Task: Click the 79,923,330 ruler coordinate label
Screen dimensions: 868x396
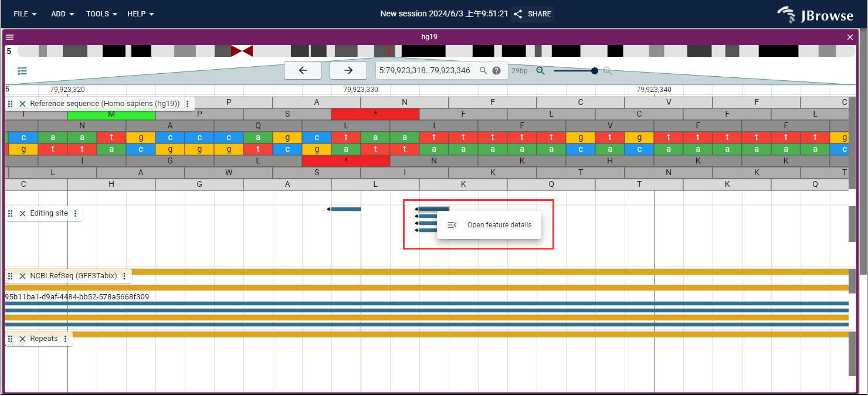Action: click(361, 90)
